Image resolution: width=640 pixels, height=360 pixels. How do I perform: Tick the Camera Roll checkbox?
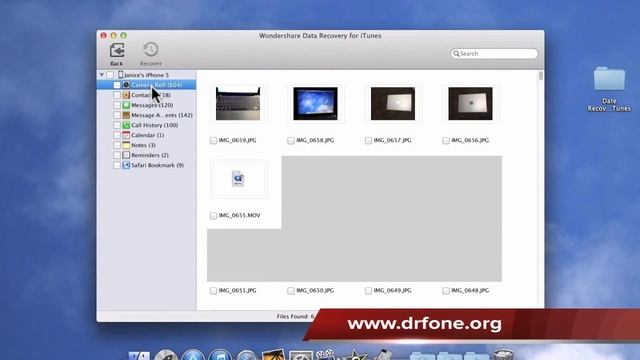[x=117, y=85]
